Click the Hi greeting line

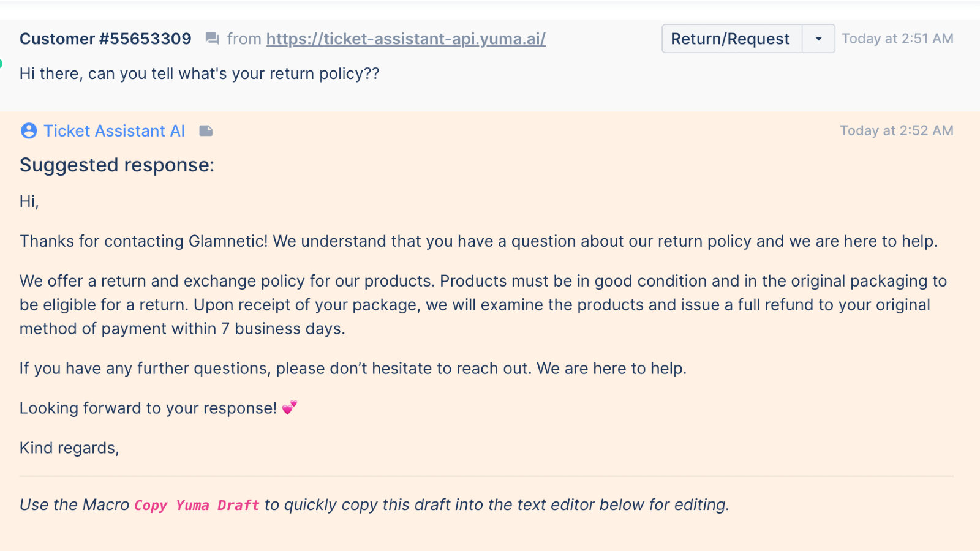[x=29, y=201]
